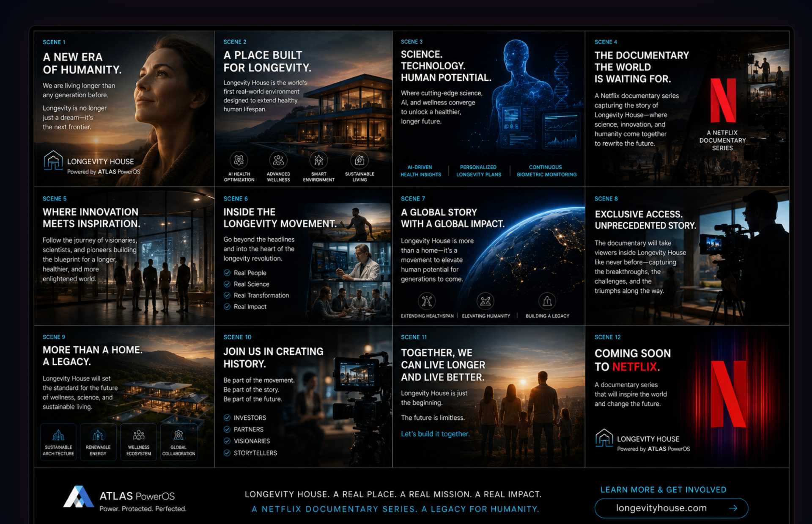812x524 pixels.
Task: Click the INVESTORS checkmark
Action: (227, 418)
